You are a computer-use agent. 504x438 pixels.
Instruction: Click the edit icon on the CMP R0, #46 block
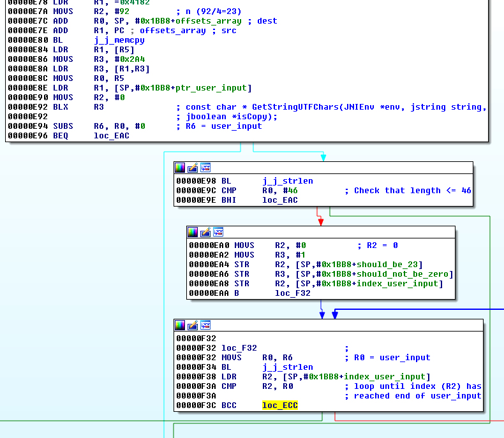(193, 168)
